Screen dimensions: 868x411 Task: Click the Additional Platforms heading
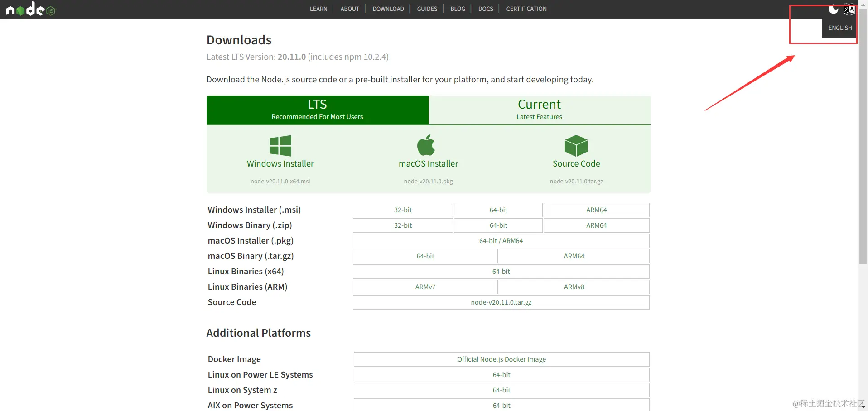[x=259, y=333]
